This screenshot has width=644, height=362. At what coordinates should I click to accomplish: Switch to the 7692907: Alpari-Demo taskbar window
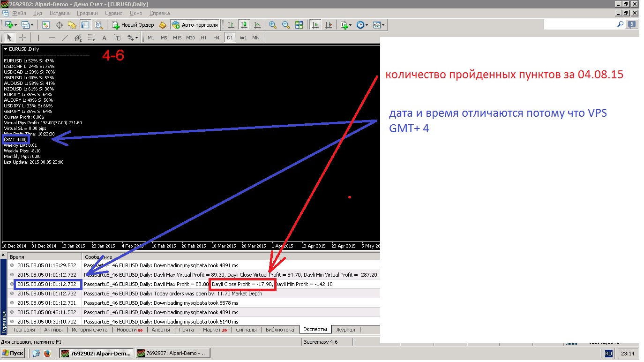pos(172,354)
